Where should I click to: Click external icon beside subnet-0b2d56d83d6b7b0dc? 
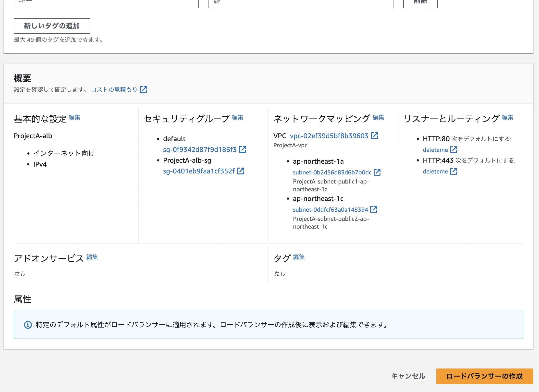(x=377, y=172)
